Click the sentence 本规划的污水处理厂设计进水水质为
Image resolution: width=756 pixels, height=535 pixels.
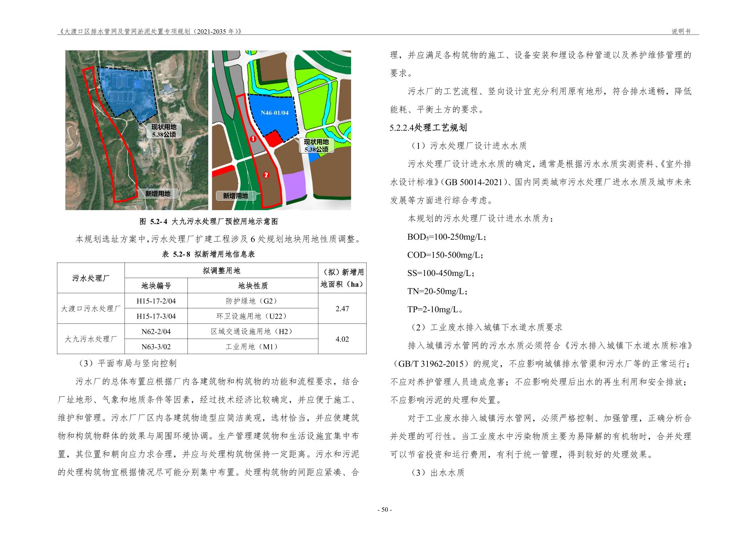481,219
